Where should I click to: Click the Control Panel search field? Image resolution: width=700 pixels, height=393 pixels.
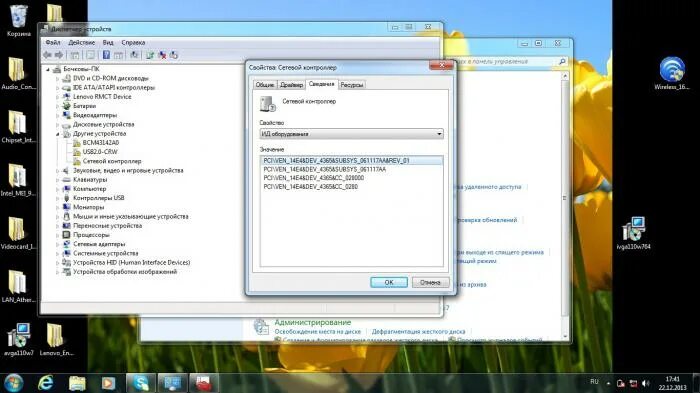point(506,62)
